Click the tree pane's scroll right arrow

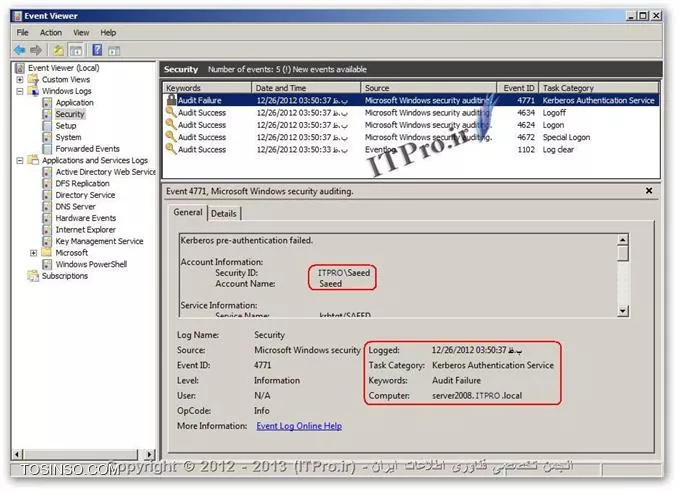coord(149,454)
